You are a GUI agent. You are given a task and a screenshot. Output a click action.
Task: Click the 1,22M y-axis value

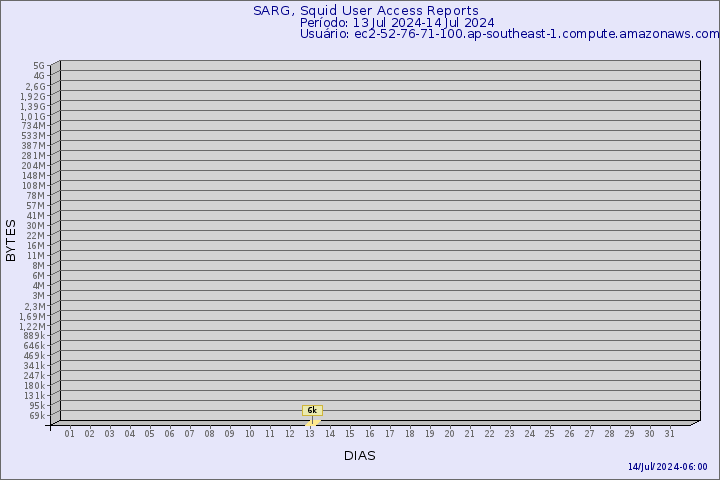(x=33, y=327)
